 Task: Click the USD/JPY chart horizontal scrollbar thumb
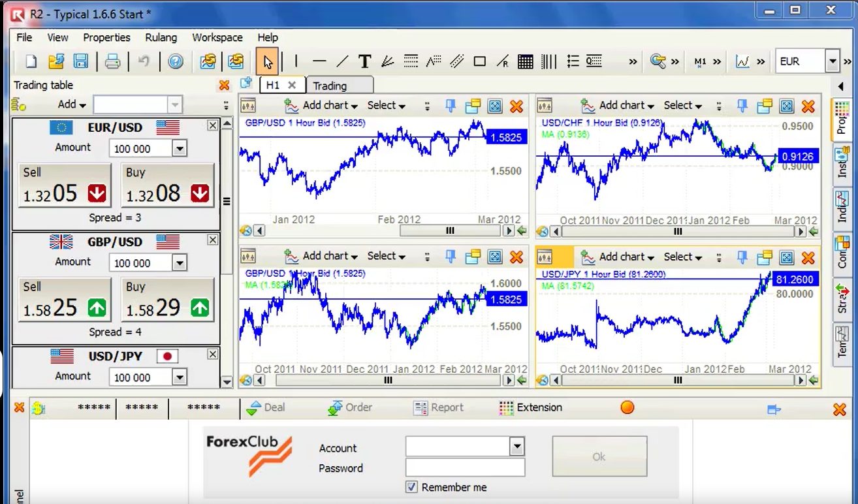[677, 380]
